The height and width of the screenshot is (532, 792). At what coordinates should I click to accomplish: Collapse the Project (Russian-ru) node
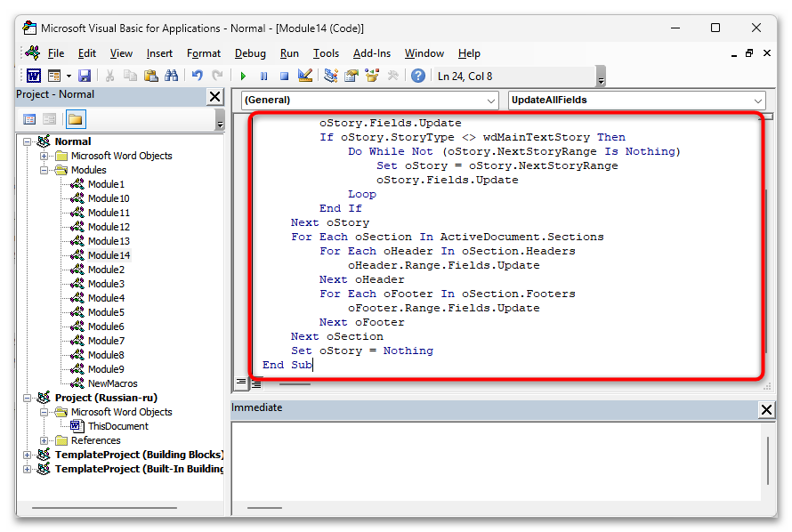point(27,398)
